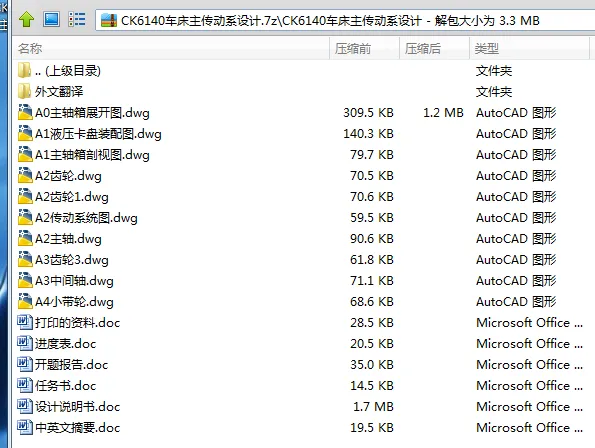Click Word icon of 任务书.doc
Image resolution: width=595 pixels, height=448 pixels.
[25, 385]
